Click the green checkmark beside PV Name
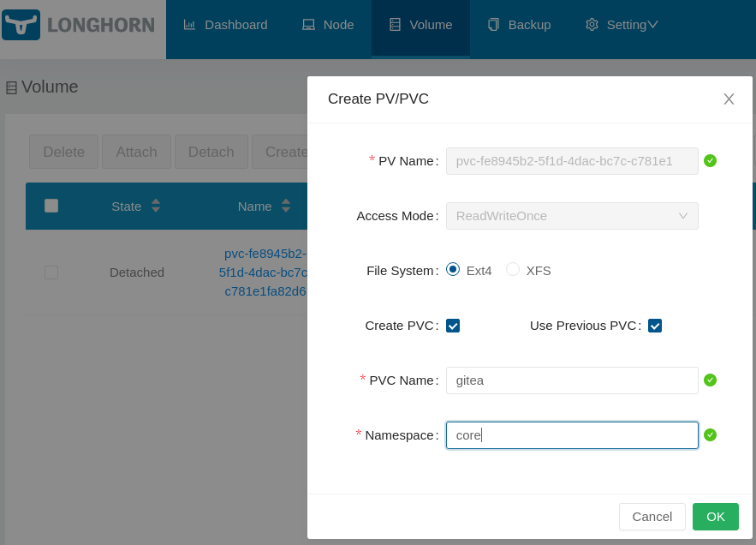The image size is (756, 545). [711, 161]
